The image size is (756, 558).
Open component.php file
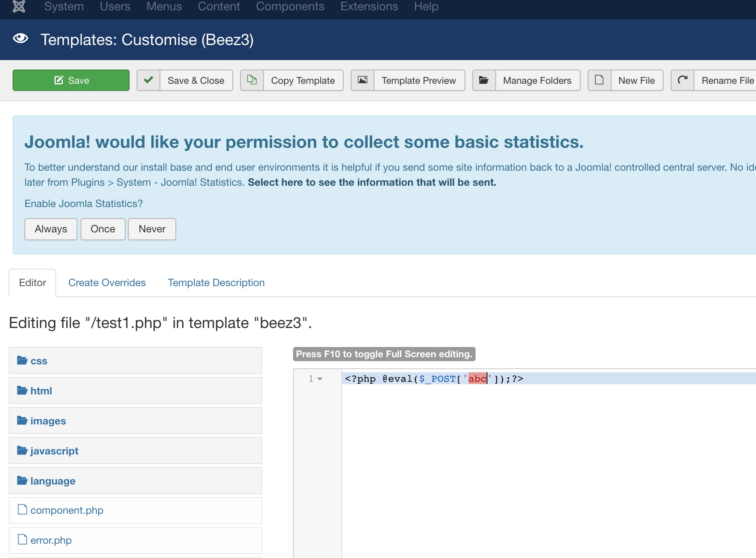click(135, 511)
